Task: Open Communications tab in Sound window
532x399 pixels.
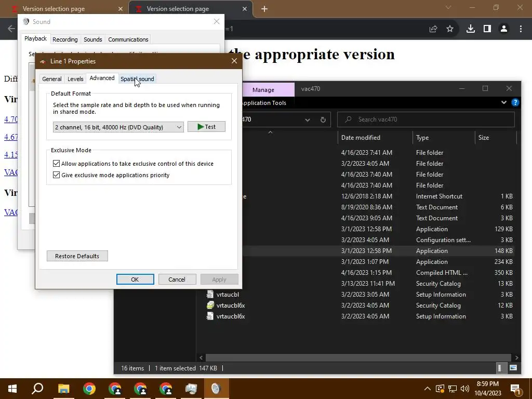Action: click(x=128, y=39)
